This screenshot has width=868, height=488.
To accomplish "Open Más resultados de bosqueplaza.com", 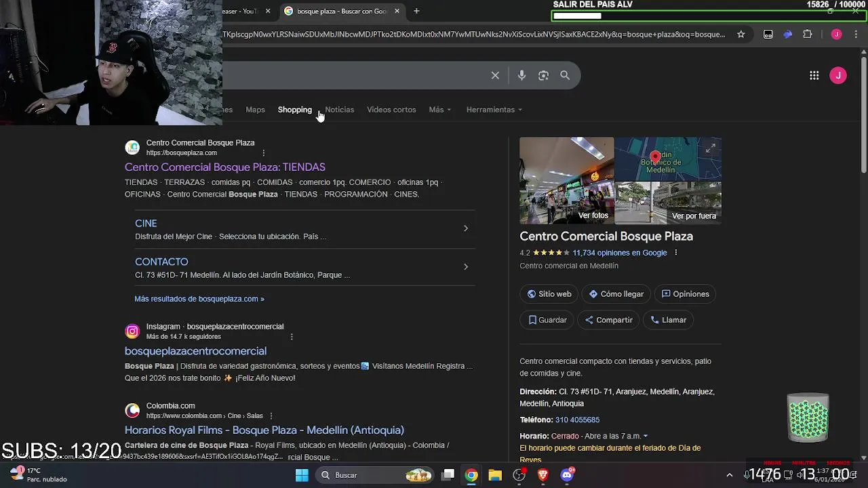I will pos(199,298).
